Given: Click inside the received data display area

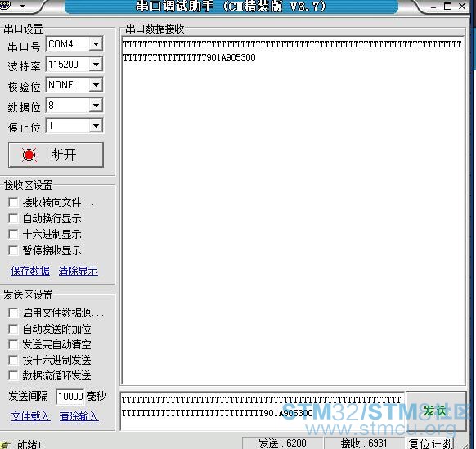Looking at the screenshot, I should pyautogui.click(x=294, y=210).
